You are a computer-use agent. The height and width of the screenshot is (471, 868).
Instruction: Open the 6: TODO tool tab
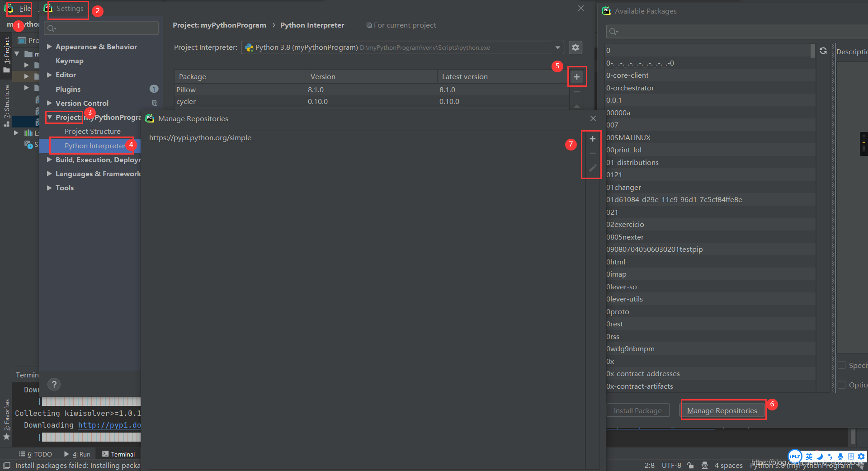pos(35,454)
